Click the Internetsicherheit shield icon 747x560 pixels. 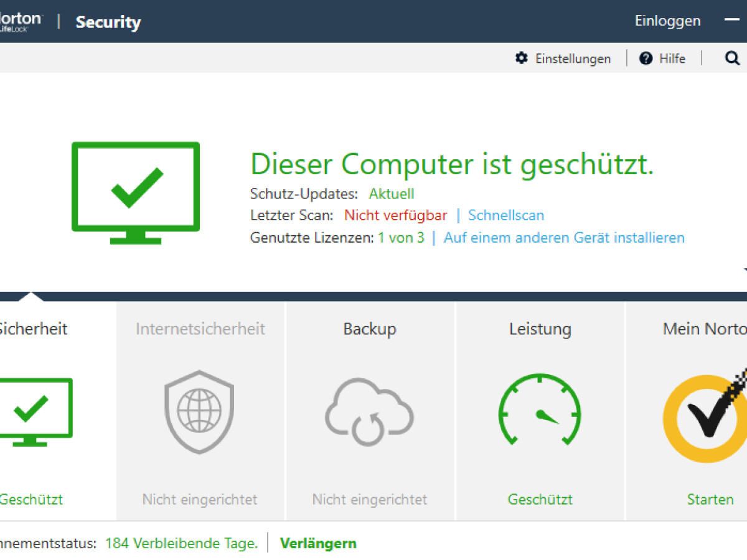[x=199, y=411]
